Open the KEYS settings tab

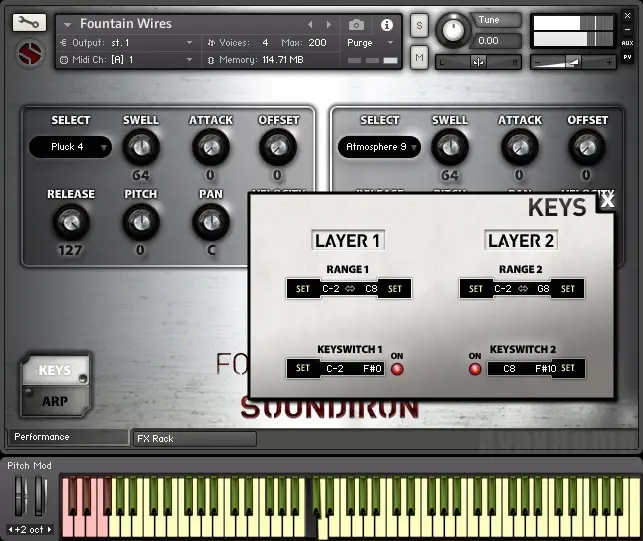coord(55,370)
